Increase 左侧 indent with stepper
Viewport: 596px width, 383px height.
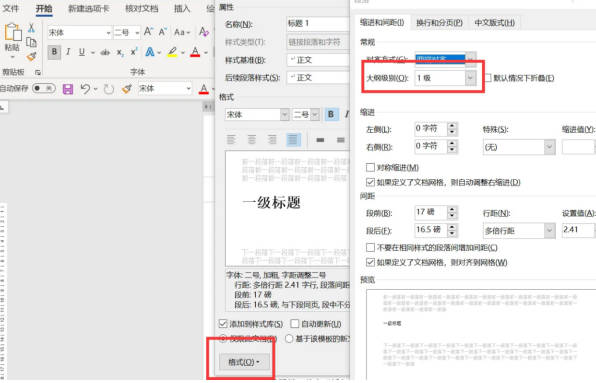(x=452, y=126)
